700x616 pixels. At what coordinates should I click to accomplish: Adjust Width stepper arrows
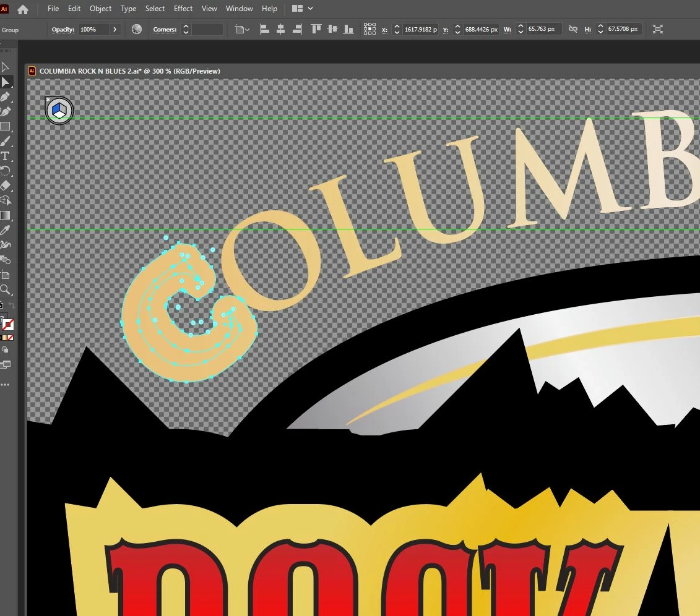520,30
